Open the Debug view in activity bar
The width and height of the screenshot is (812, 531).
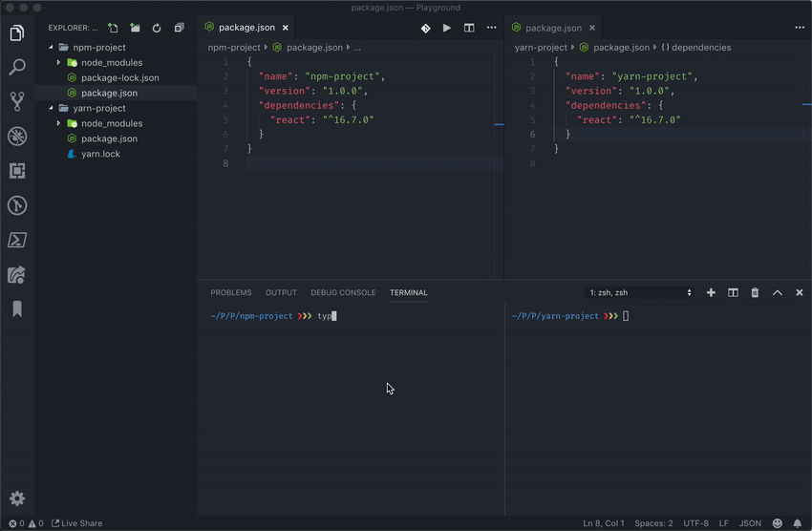(17, 137)
